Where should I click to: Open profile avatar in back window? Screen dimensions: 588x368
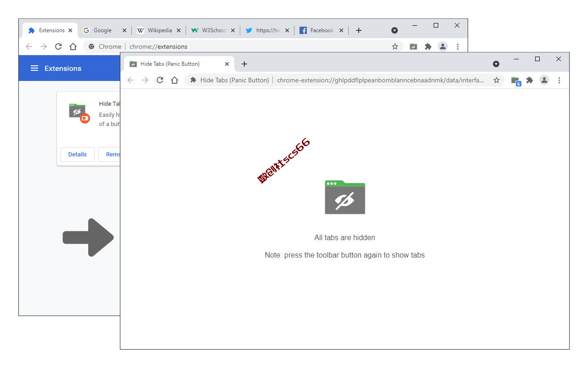click(443, 46)
